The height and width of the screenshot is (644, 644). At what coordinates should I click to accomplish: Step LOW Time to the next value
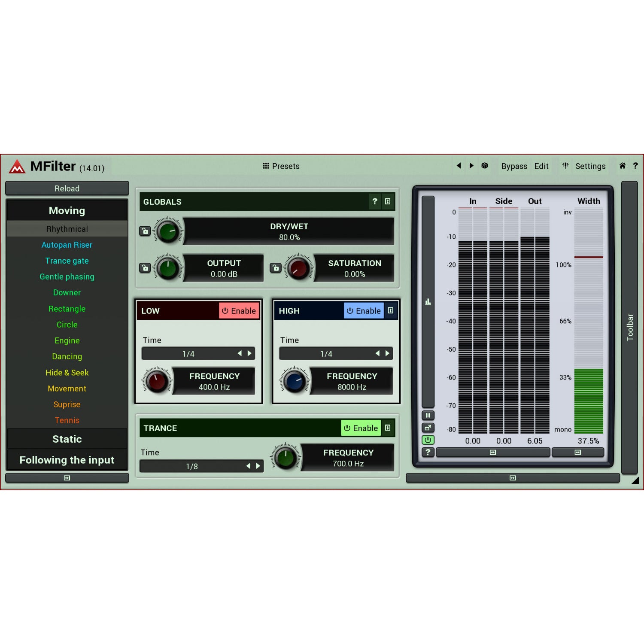pos(249,353)
